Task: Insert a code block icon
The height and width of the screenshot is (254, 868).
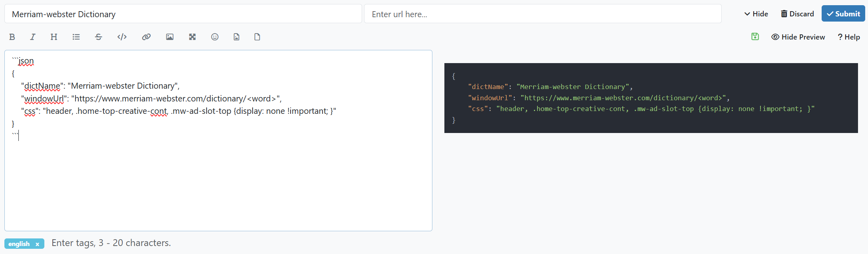Action: pyautogui.click(x=122, y=37)
